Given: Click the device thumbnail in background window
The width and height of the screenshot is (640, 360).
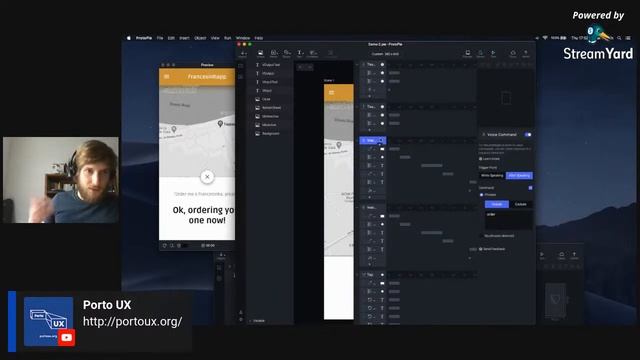Looking at the screenshot, I should (556, 300).
